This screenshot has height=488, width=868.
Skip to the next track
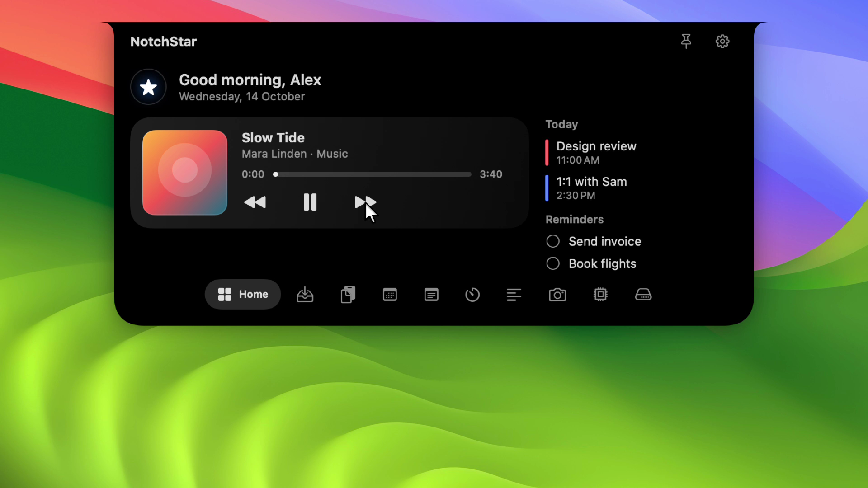[x=365, y=202]
